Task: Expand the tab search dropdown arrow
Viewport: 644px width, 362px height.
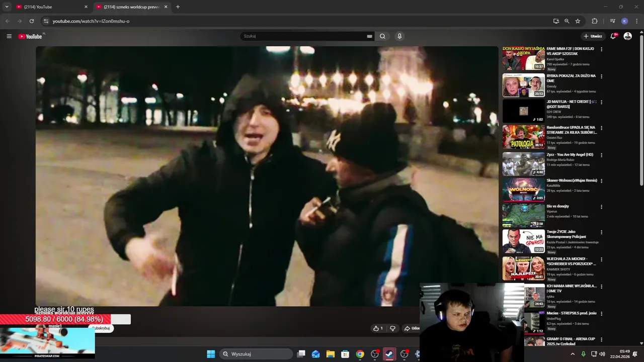Action: [x=7, y=7]
